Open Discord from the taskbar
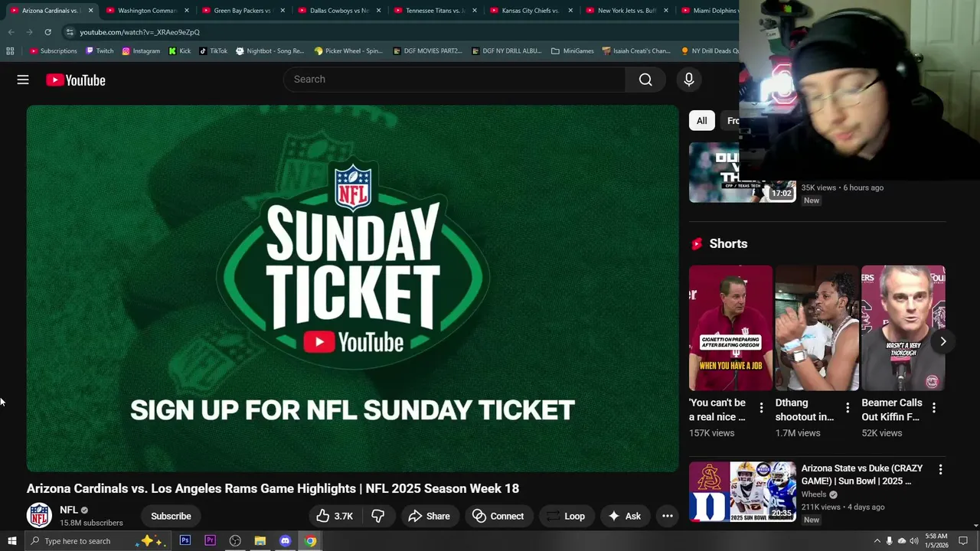Viewport: 980px width, 551px height. [x=285, y=541]
